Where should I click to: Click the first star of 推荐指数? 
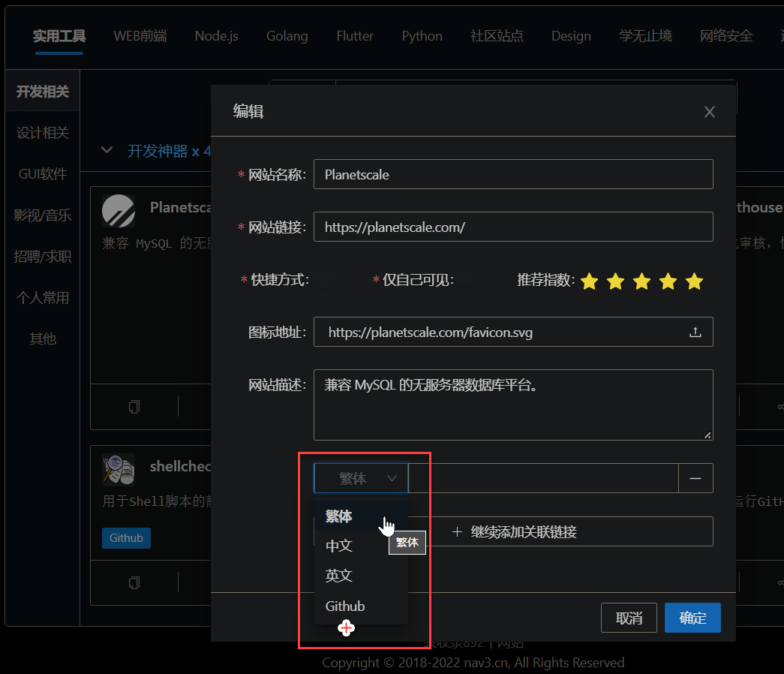click(590, 281)
